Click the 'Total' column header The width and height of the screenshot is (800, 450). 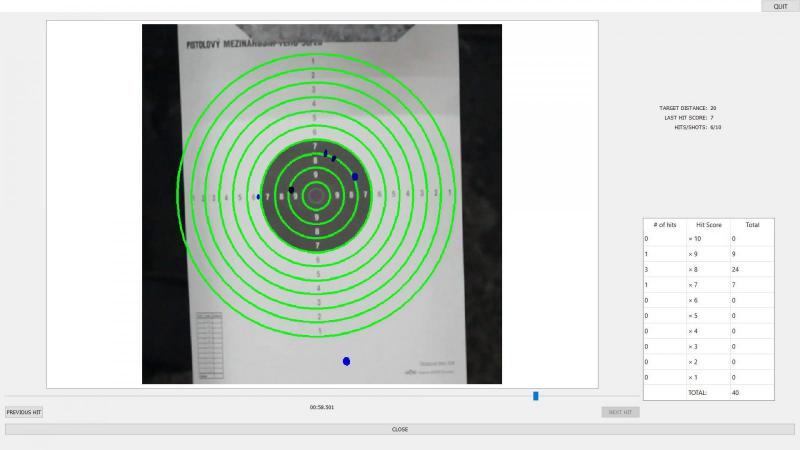(752, 225)
